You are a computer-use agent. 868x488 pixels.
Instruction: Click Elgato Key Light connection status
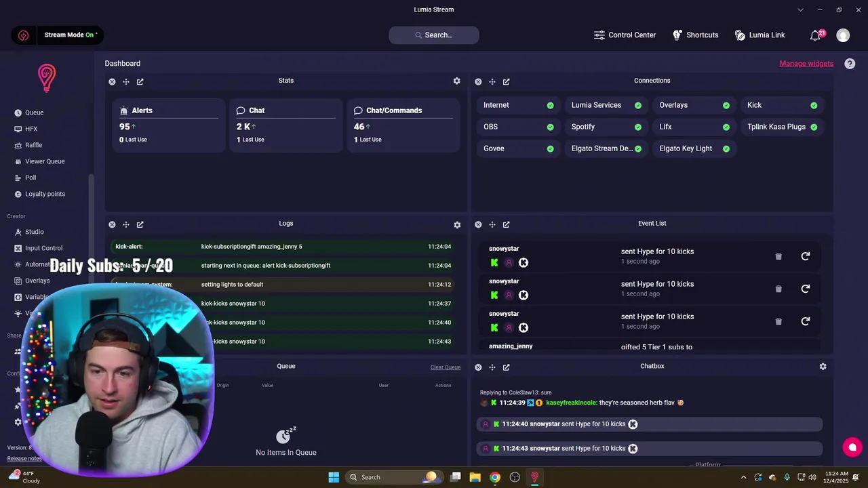pos(694,148)
